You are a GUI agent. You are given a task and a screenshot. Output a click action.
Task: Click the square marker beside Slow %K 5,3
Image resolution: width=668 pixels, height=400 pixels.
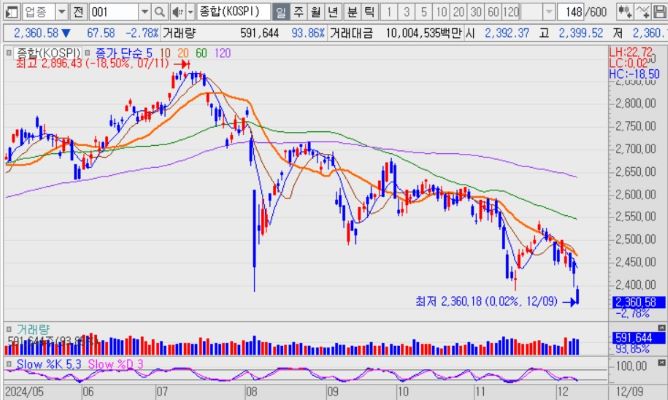[9, 364]
